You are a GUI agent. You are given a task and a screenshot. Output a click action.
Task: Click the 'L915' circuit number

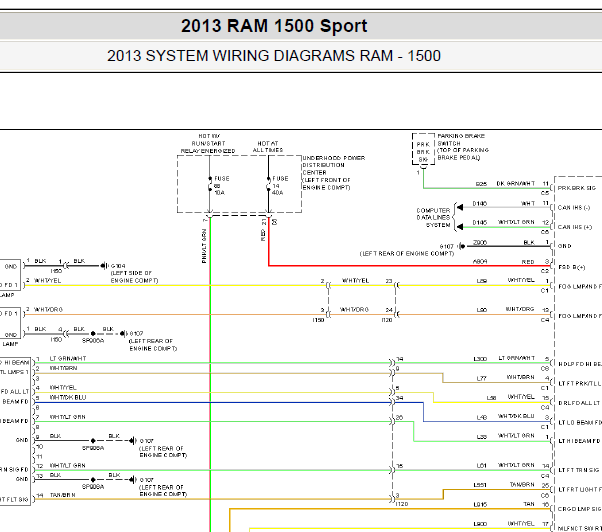click(x=480, y=504)
